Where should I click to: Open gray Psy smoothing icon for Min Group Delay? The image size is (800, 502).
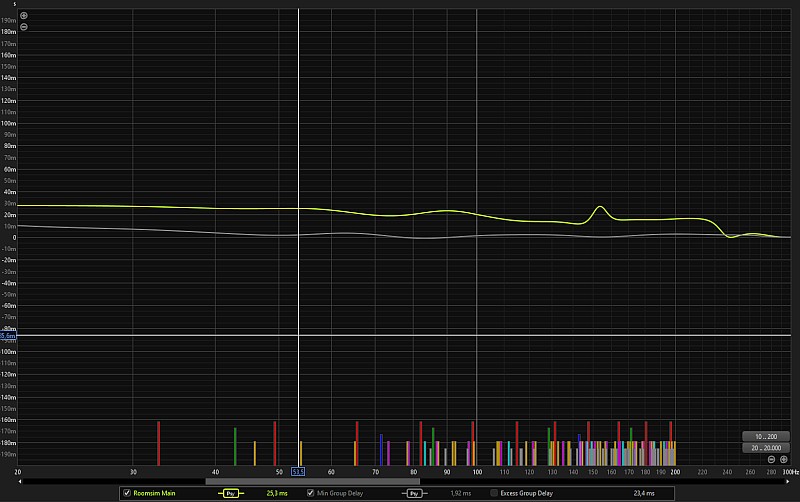tap(414, 493)
